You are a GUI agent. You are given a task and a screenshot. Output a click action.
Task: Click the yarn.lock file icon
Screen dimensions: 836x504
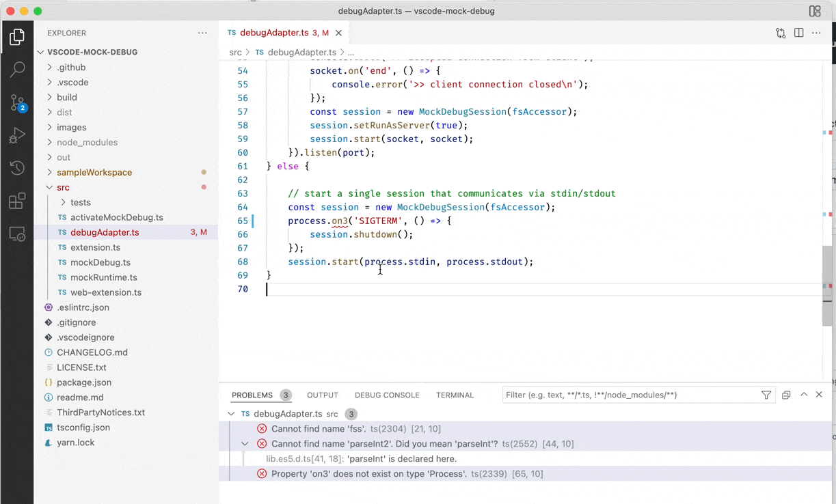(49, 443)
